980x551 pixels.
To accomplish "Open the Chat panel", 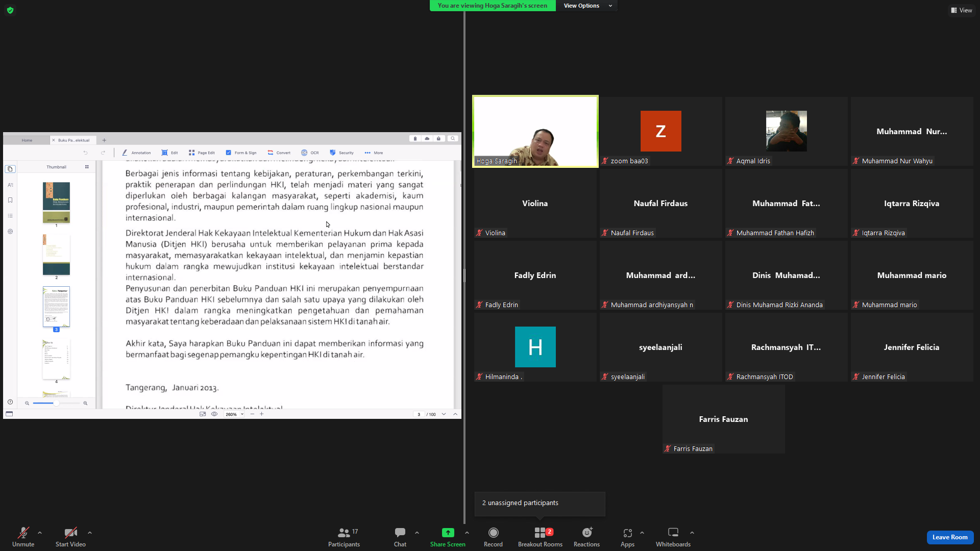I will 400,537.
